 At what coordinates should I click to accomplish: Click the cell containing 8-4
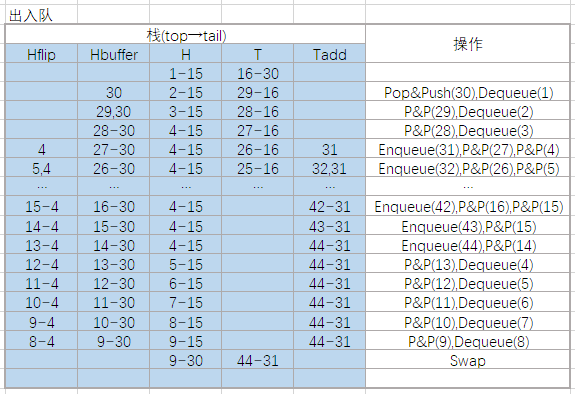(x=41, y=341)
